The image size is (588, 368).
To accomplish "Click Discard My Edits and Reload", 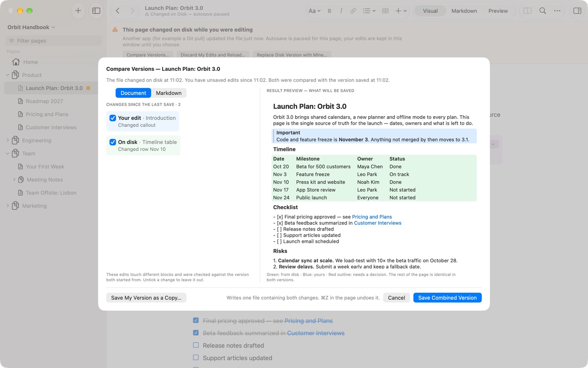I will click(213, 55).
